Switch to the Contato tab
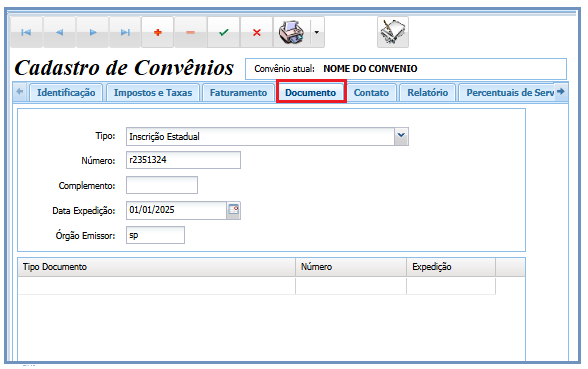The width and height of the screenshot is (588, 369). click(x=371, y=93)
